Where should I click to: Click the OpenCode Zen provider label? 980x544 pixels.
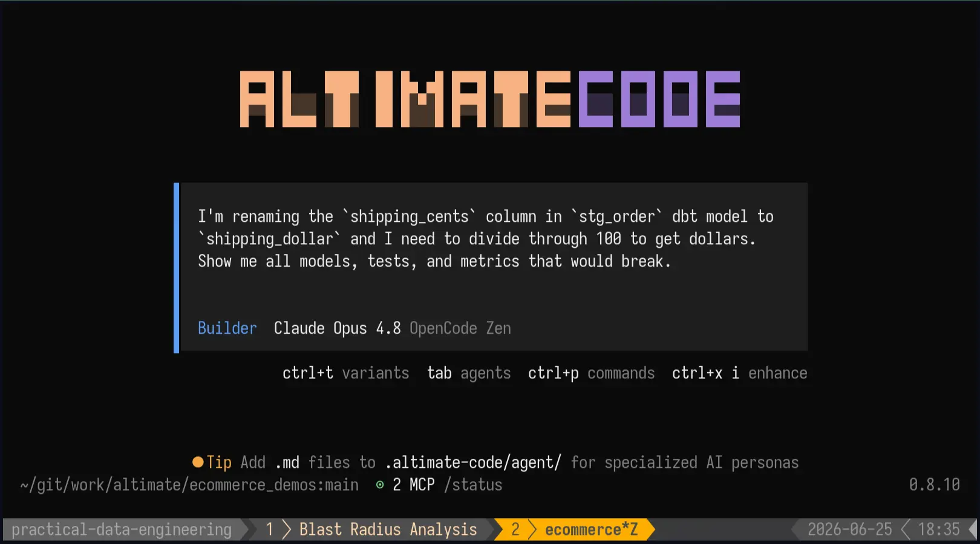[460, 328]
